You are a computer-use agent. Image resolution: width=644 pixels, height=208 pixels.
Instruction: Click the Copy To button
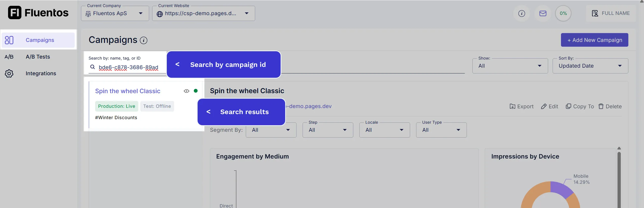[x=580, y=107]
